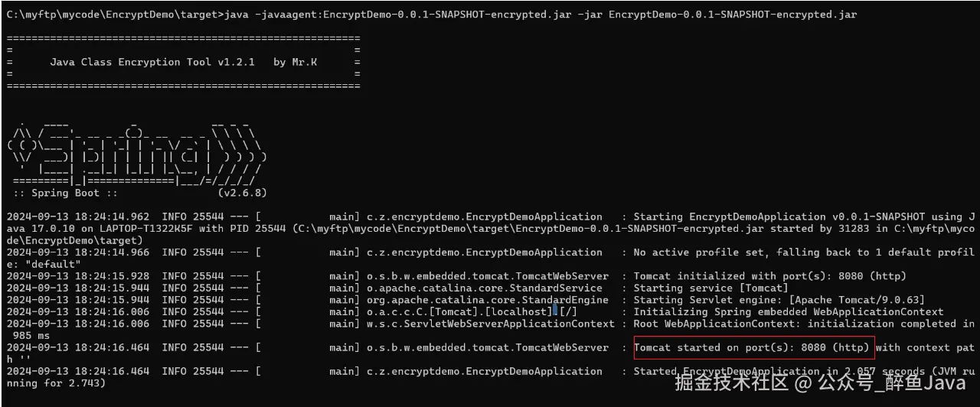The image size is (980, 407).
Task: Click the "Initializing Spring embedded WebApplicationContext" message
Action: 788,312
